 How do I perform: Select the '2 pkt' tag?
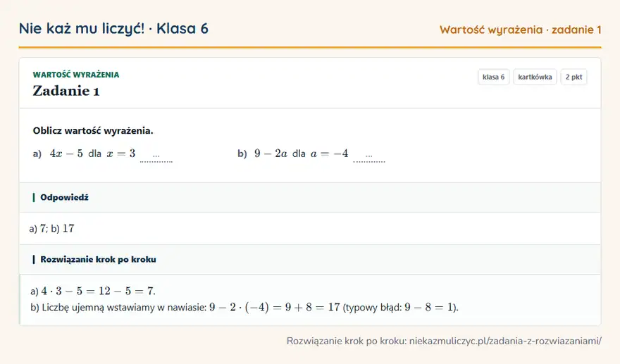point(573,77)
